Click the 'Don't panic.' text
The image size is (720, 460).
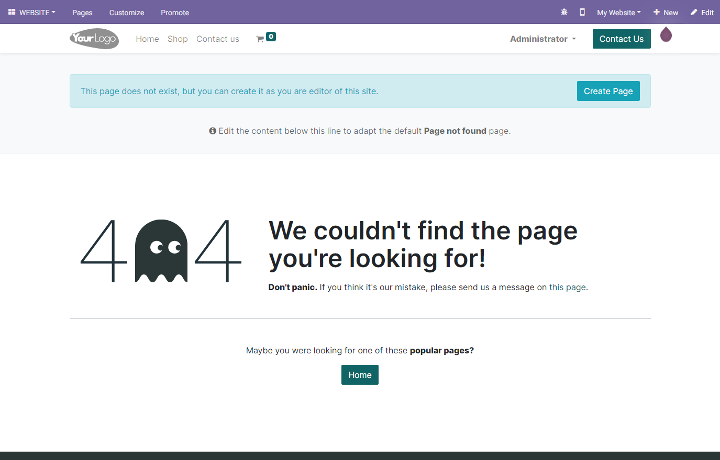click(292, 287)
